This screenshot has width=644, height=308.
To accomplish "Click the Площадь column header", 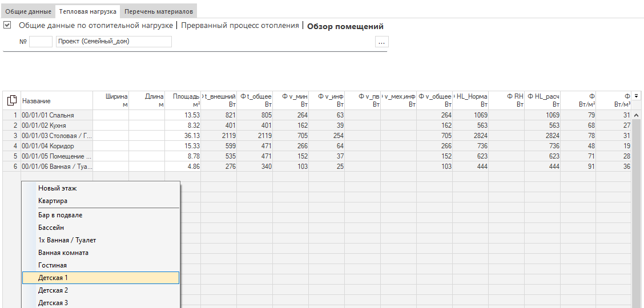I will 183,100.
